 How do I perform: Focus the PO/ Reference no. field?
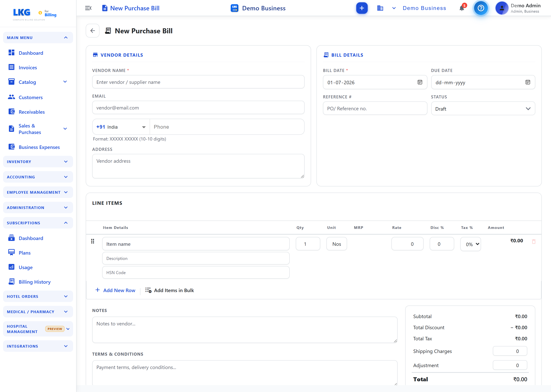(375, 108)
